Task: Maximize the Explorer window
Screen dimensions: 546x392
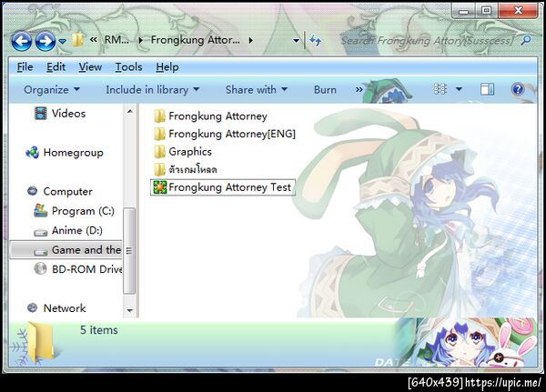Action: click(x=486, y=11)
